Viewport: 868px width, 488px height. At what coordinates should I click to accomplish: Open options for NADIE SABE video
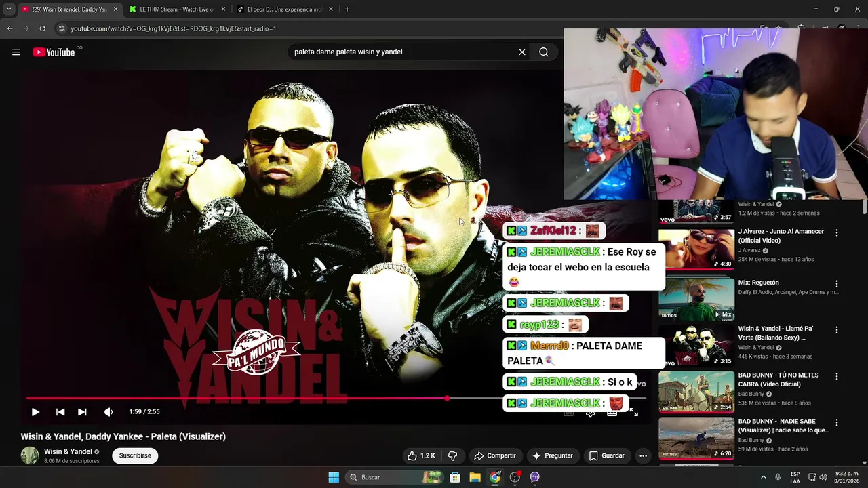(x=836, y=422)
